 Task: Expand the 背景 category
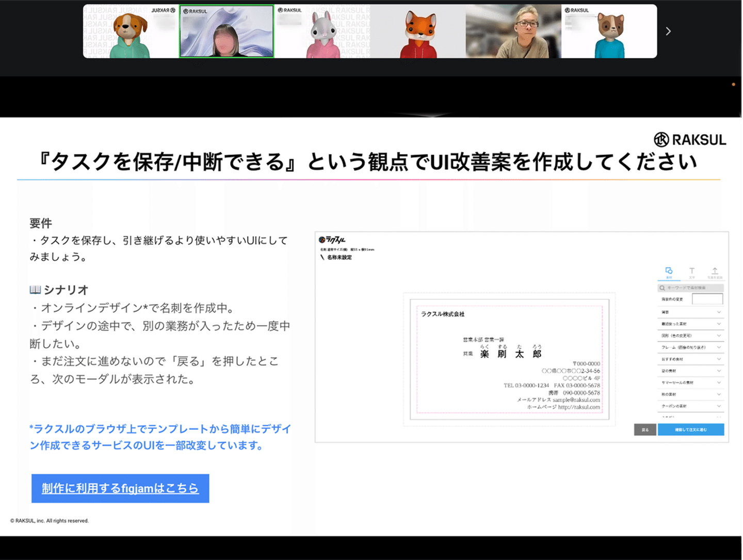[x=690, y=312]
